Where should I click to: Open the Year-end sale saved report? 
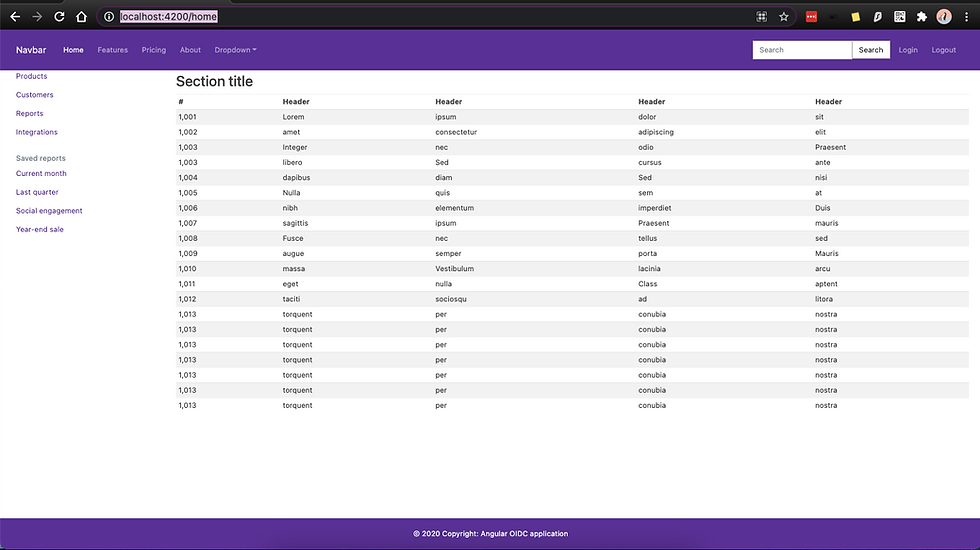coord(39,229)
